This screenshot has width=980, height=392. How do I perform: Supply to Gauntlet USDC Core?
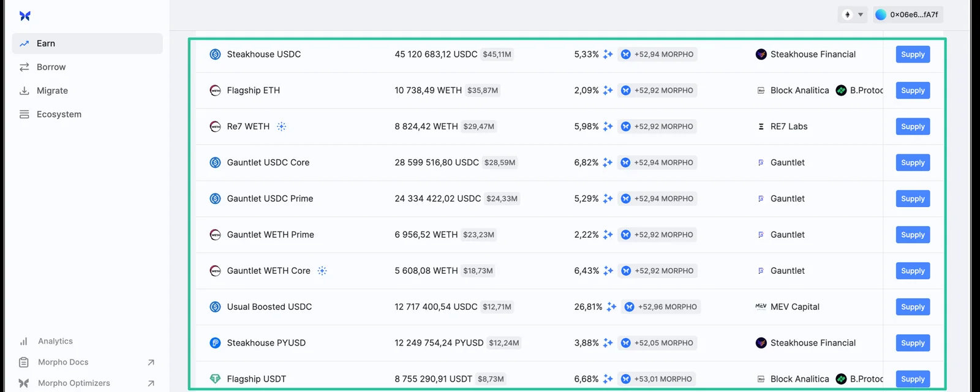[913, 162]
